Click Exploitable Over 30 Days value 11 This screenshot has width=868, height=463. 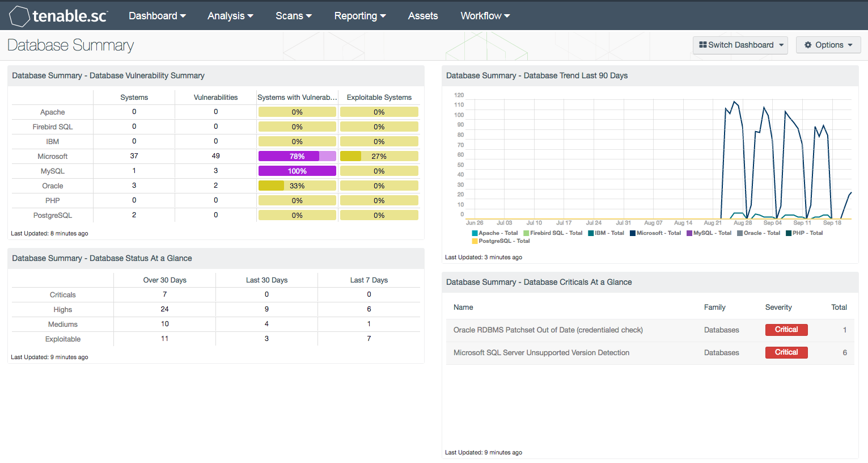point(165,339)
